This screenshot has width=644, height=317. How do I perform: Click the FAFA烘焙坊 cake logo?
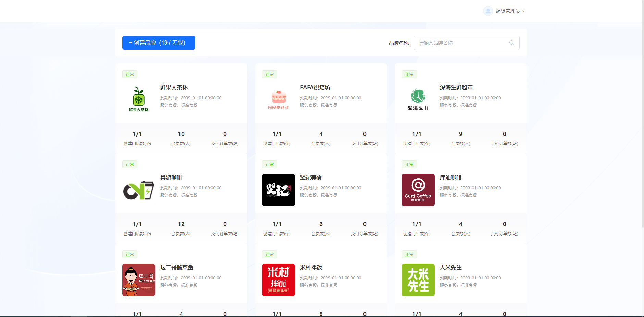(278, 100)
